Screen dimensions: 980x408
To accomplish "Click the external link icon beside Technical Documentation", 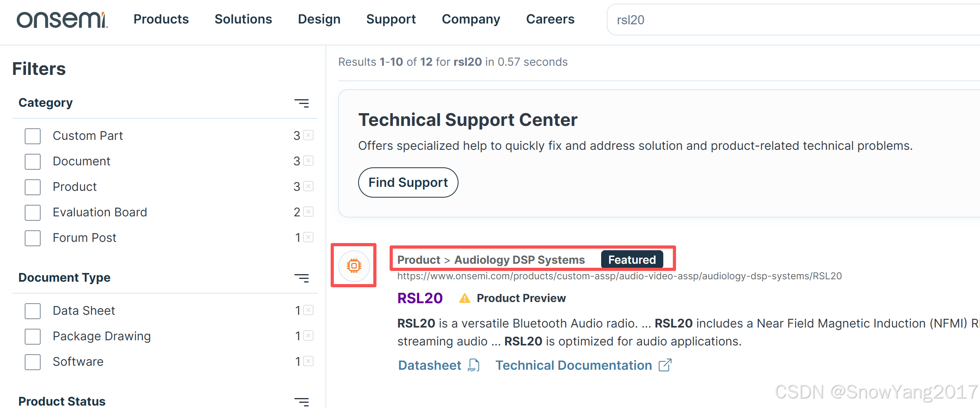I will click(x=665, y=365).
